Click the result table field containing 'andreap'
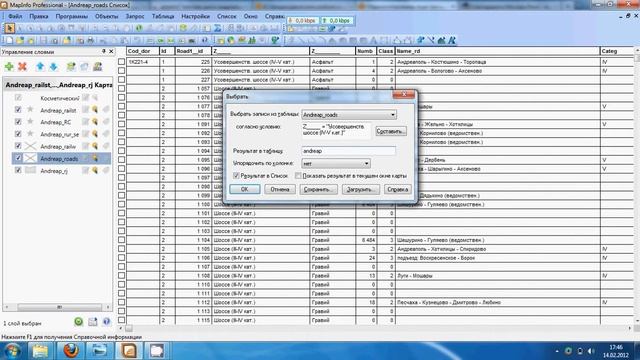The height and width of the screenshot is (360, 640). pos(349,151)
